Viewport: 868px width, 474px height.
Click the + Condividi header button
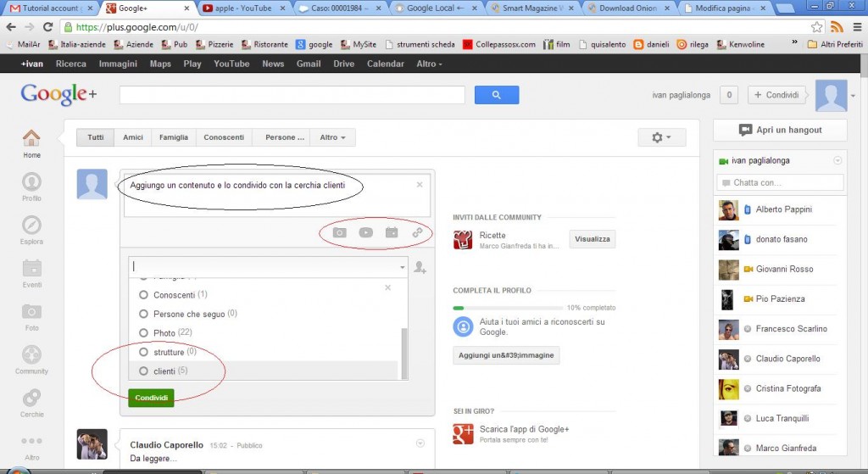point(776,95)
